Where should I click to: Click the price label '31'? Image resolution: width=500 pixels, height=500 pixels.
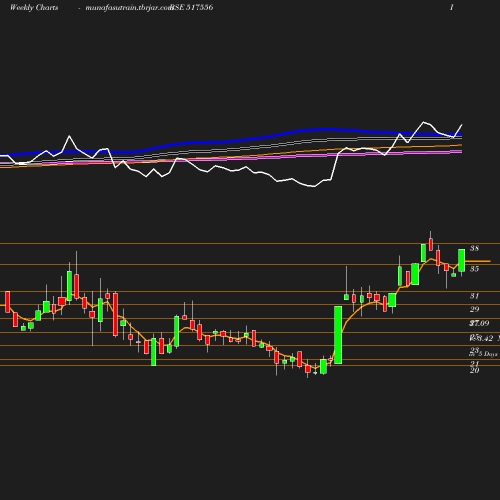coord(474,296)
